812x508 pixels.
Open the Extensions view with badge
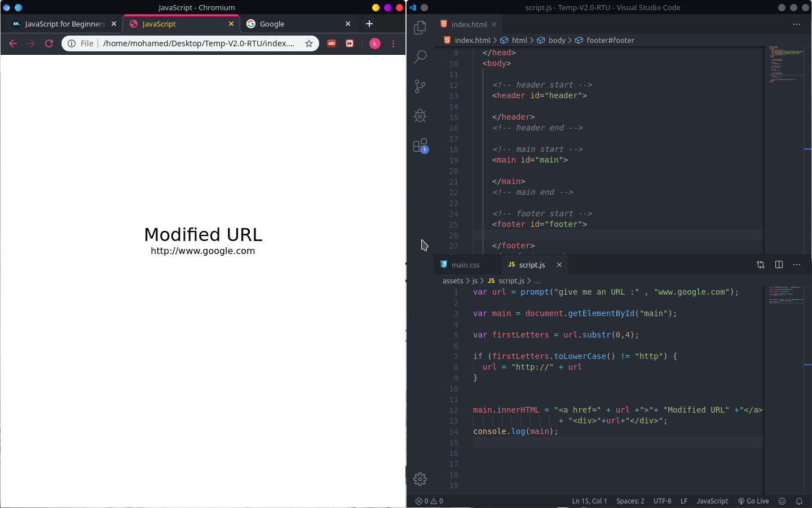(x=420, y=146)
